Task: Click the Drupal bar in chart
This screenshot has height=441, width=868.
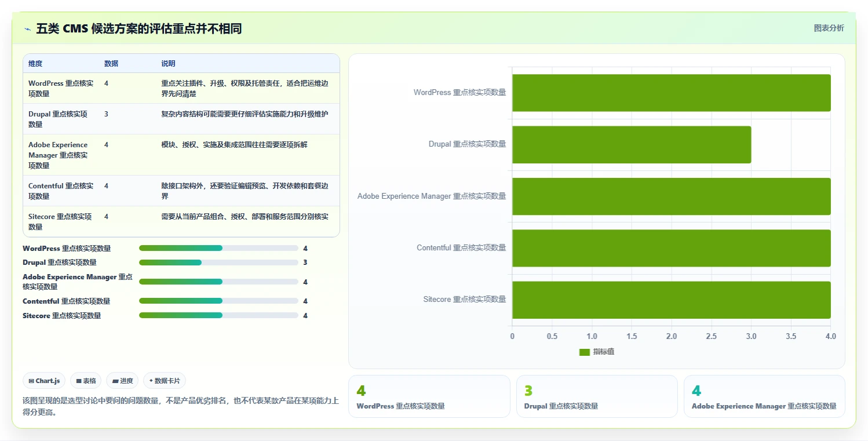Action: tap(632, 144)
